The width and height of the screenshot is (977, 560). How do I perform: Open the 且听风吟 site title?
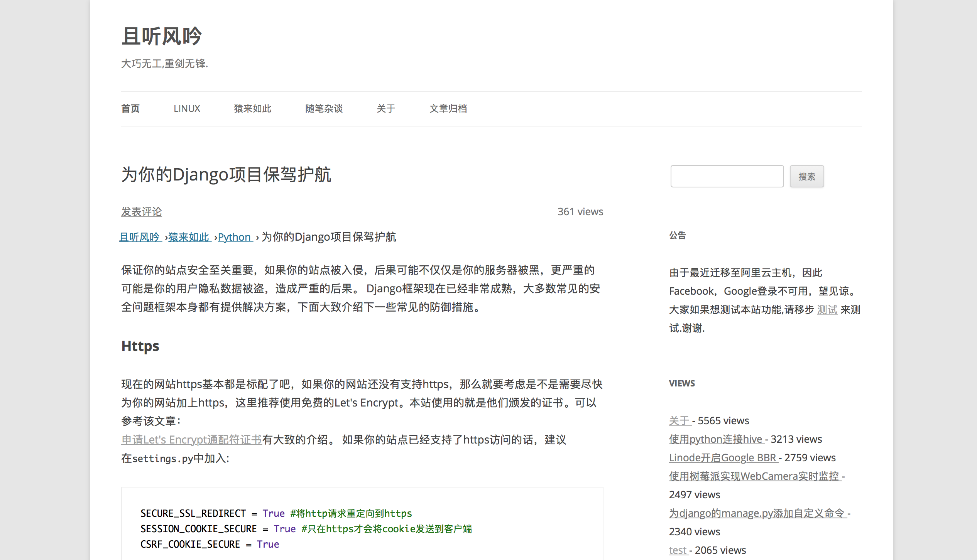tap(161, 36)
